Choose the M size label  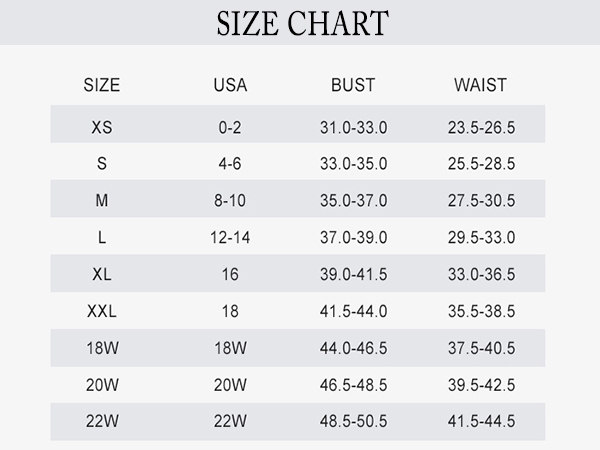pyautogui.click(x=102, y=201)
